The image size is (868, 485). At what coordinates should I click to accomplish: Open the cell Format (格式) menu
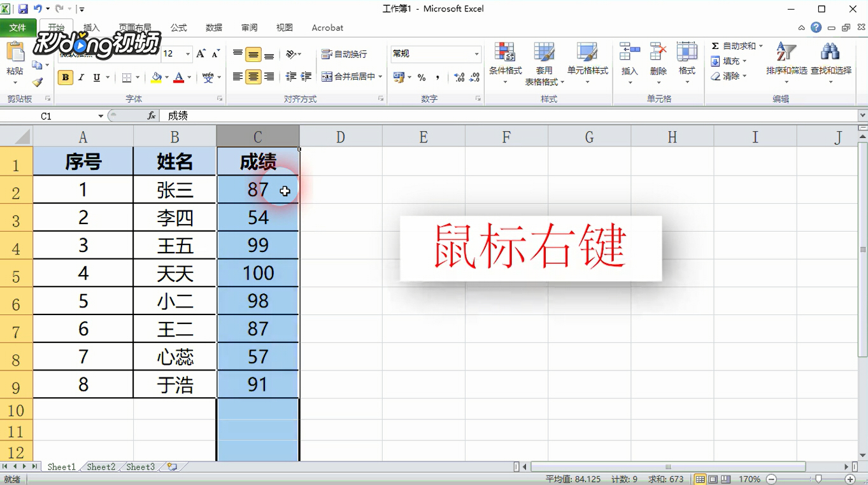click(x=687, y=64)
